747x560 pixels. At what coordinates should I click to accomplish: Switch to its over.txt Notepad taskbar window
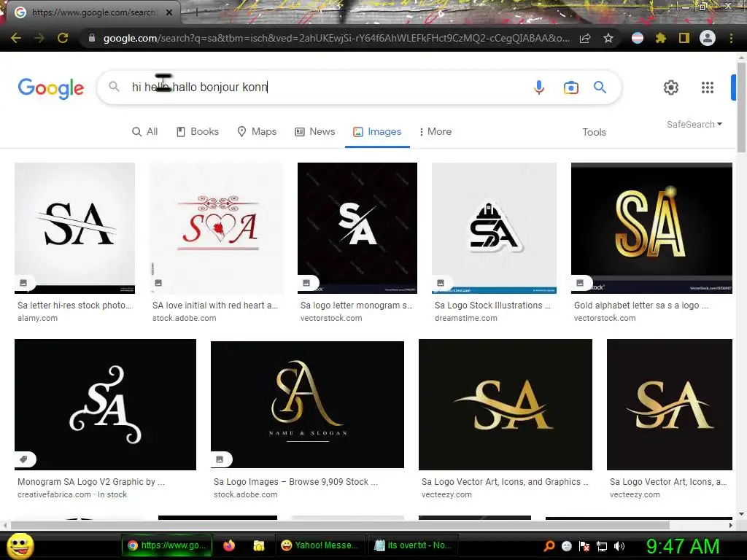pos(414,545)
